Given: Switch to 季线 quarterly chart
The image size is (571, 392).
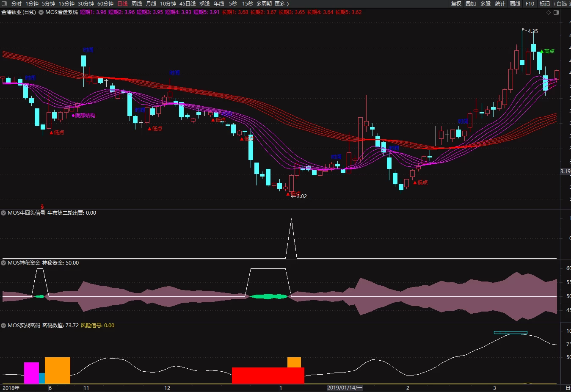Looking at the screenshot, I should coord(204,4).
